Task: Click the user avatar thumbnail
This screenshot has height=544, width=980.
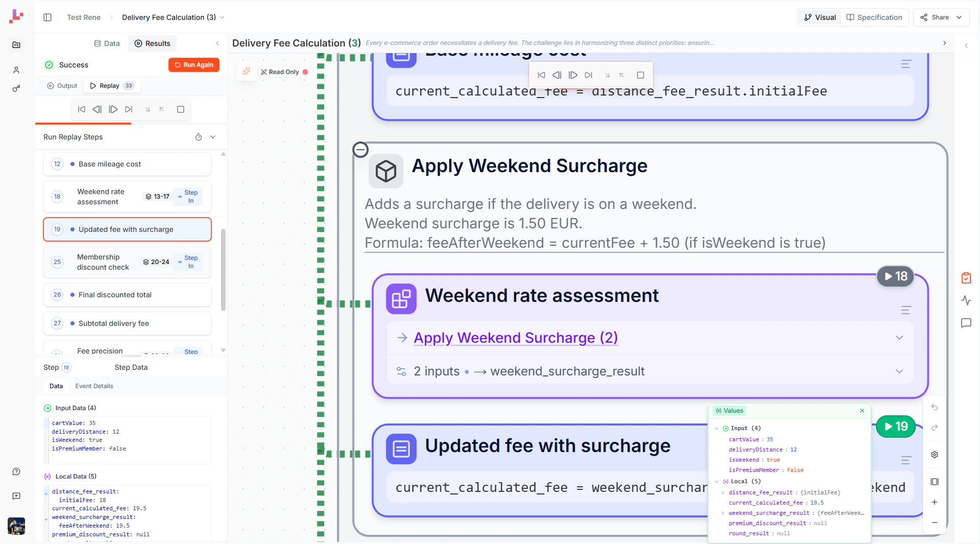Action: 16,526
